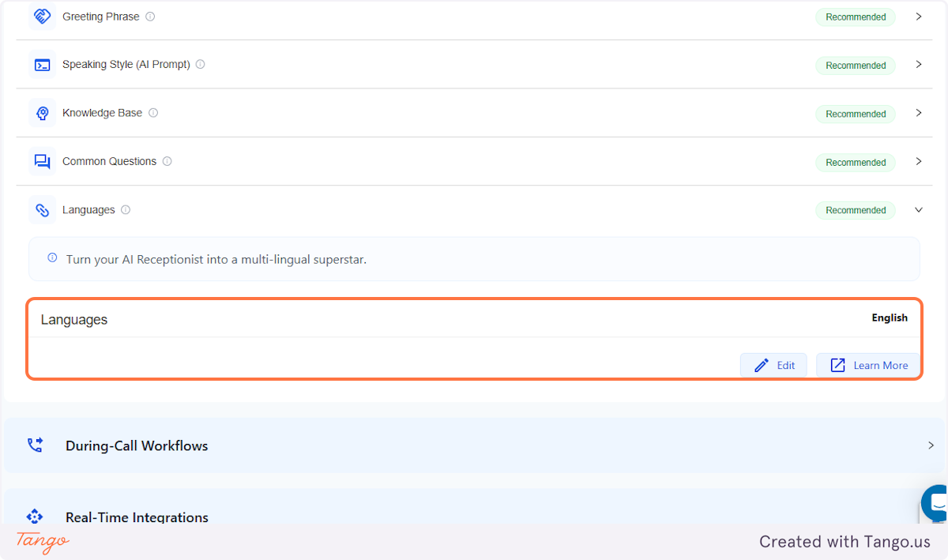Screen dimensions: 948x560
Task: Click the Edit languages button
Action: point(773,365)
